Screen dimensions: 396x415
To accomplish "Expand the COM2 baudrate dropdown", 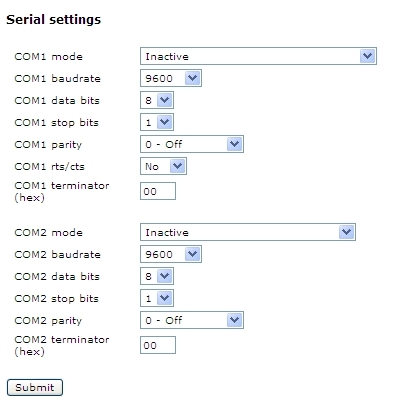I will 171,254.
